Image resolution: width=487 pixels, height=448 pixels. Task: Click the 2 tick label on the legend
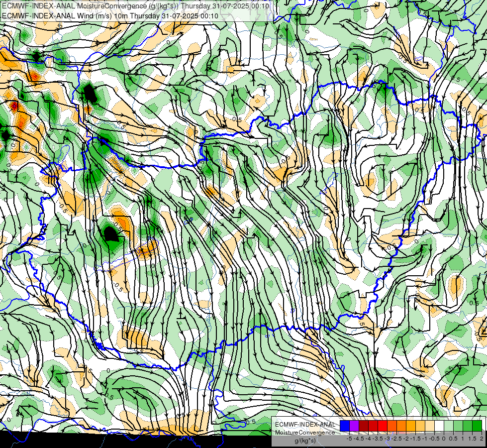click(482, 439)
